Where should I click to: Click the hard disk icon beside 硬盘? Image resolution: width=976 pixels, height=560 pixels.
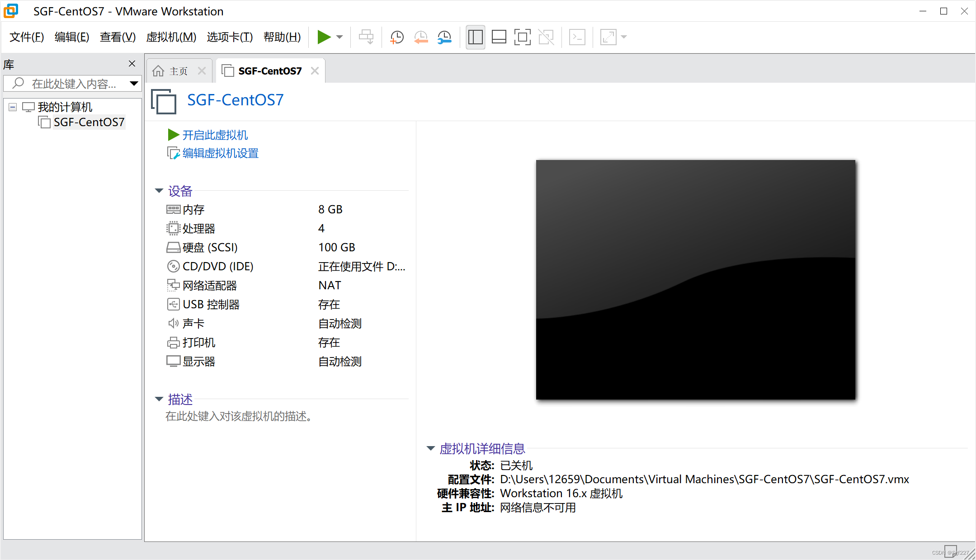coord(173,247)
